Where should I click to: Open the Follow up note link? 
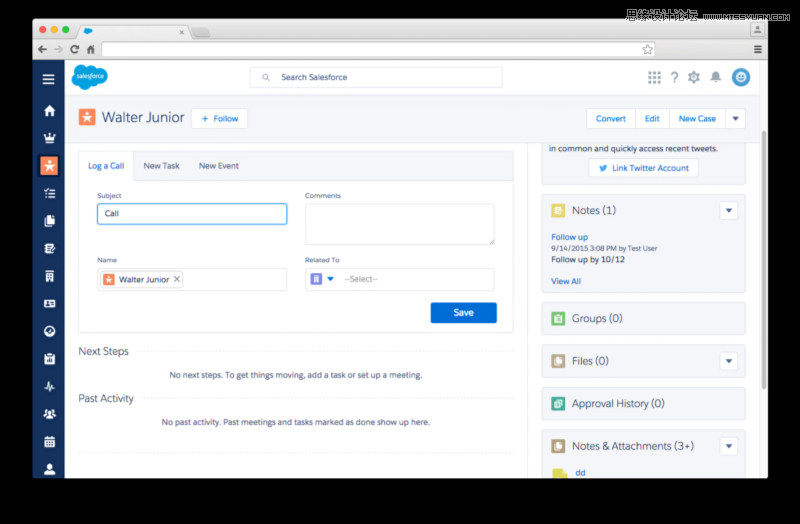[569, 237]
